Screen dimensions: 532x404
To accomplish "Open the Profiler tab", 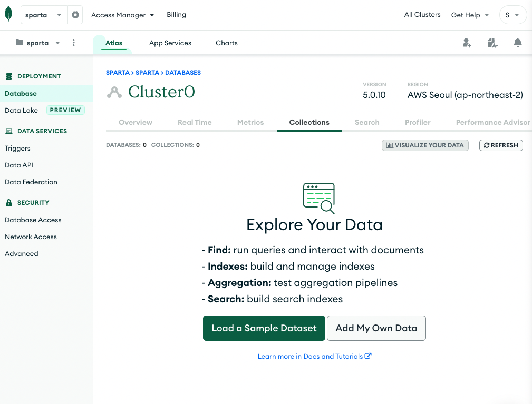I will click(x=417, y=122).
